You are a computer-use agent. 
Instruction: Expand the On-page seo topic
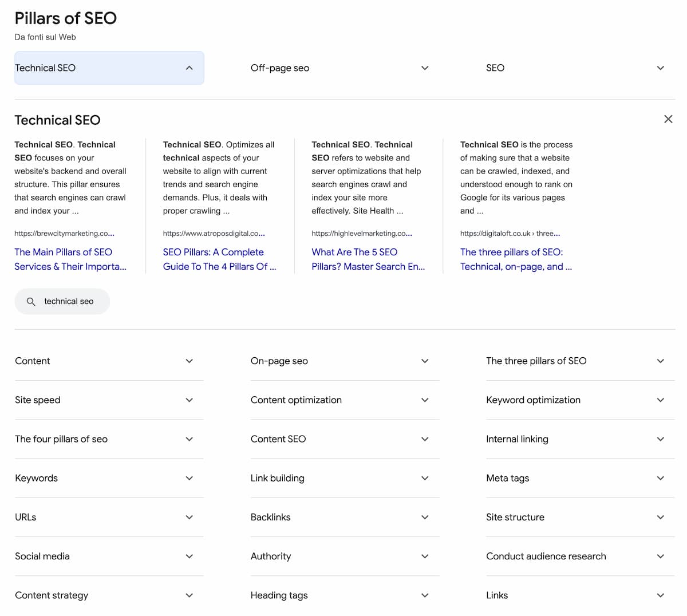pyautogui.click(x=279, y=361)
